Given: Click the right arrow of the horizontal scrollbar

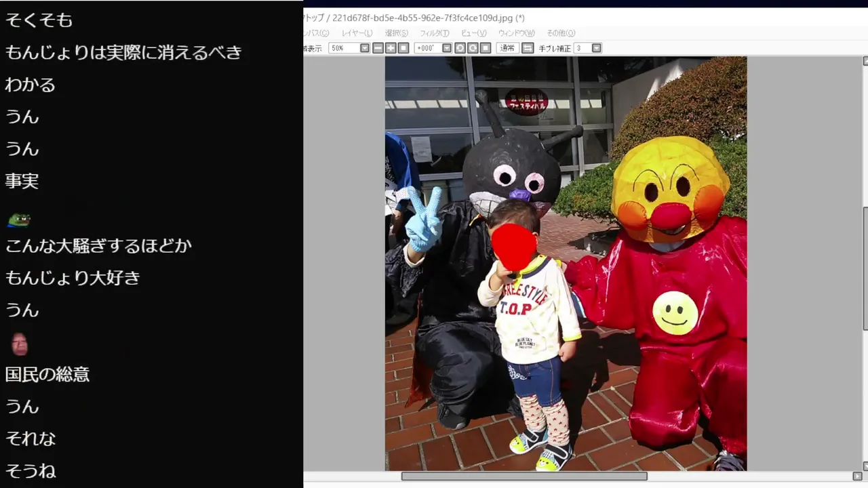Looking at the screenshot, I should [x=857, y=476].
